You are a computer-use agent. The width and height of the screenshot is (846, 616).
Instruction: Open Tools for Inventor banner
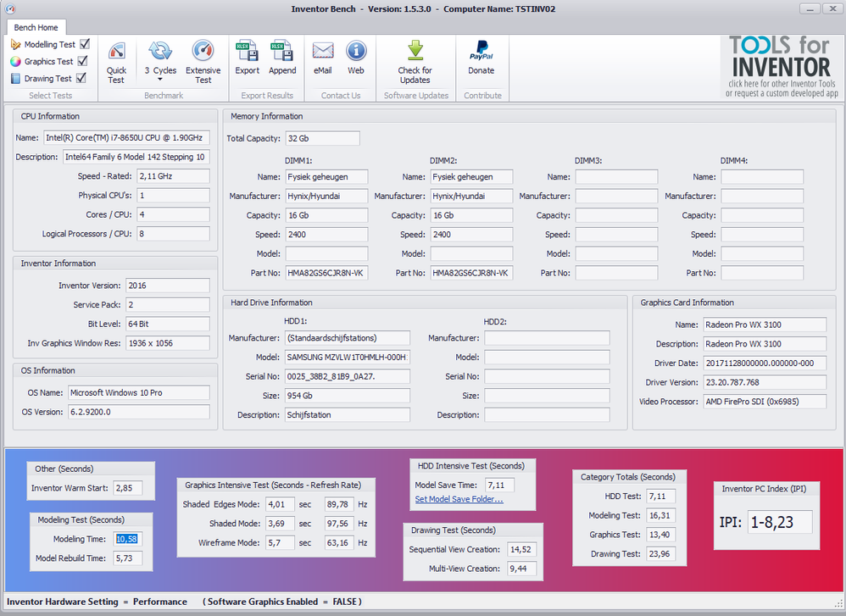tap(782, 68)
